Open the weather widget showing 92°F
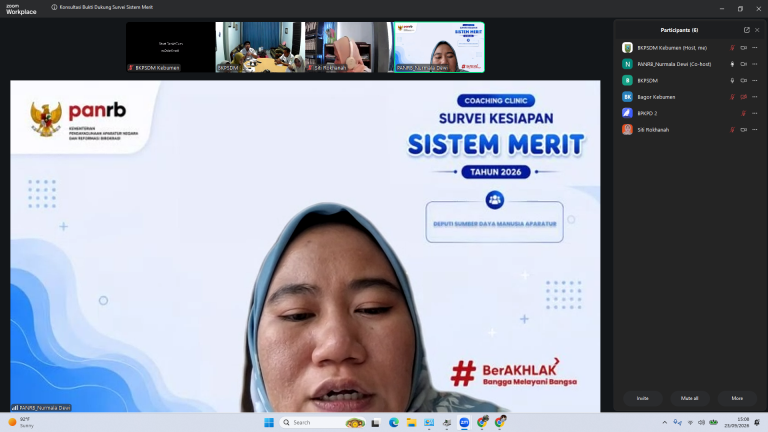The height and width of the screenshot is (432, 768). 21,422
